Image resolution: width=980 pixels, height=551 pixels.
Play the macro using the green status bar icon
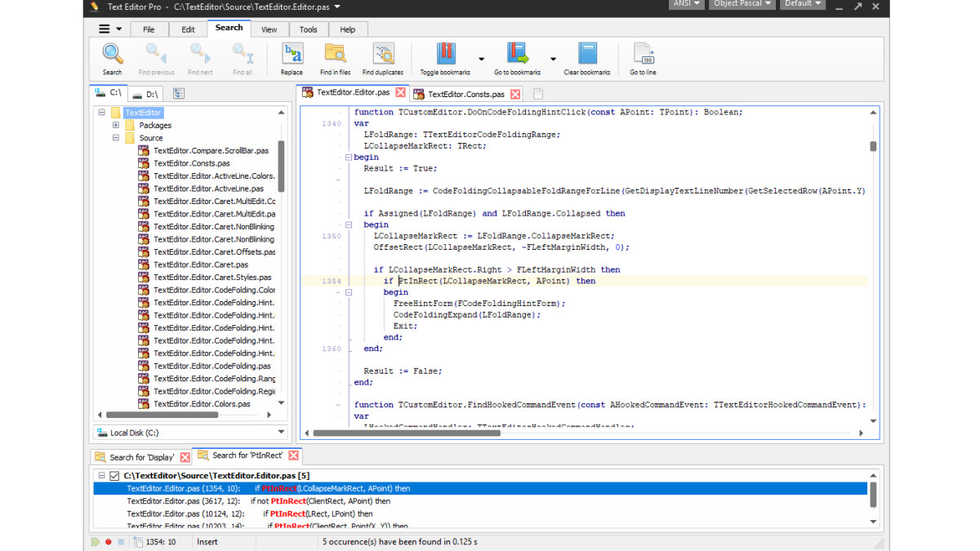96,541
